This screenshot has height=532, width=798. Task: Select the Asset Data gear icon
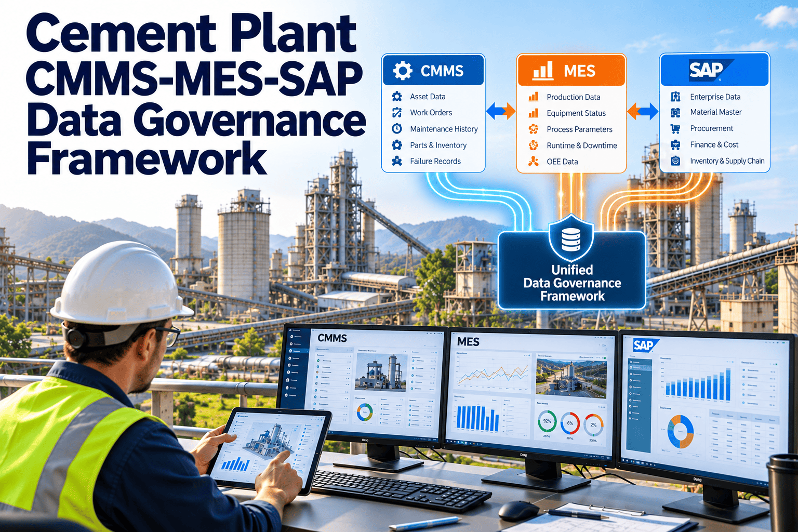[397, 96]
